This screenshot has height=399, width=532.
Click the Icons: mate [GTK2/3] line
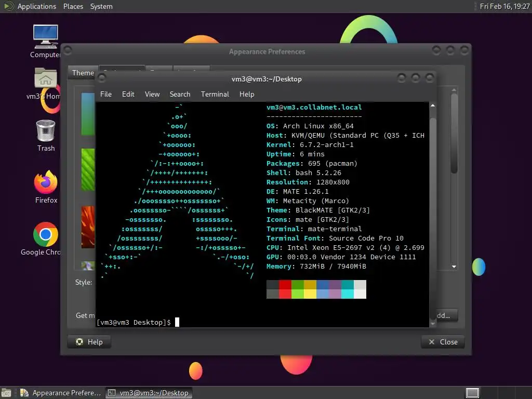308,220
